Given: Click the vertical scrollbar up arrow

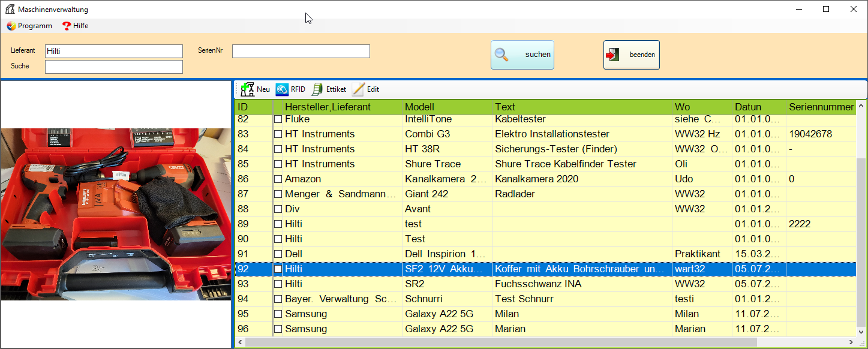Looking at the screenshot, I should (862, 106).
